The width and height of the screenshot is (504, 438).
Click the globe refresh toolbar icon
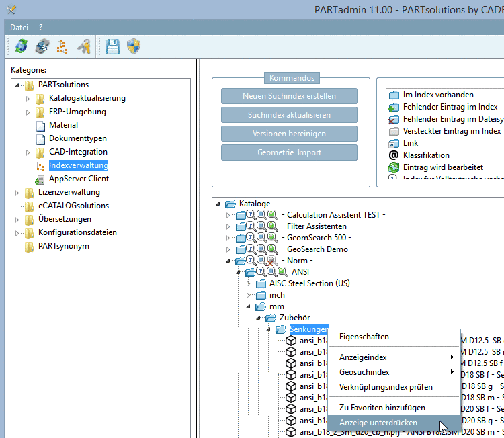coord(22,46)
